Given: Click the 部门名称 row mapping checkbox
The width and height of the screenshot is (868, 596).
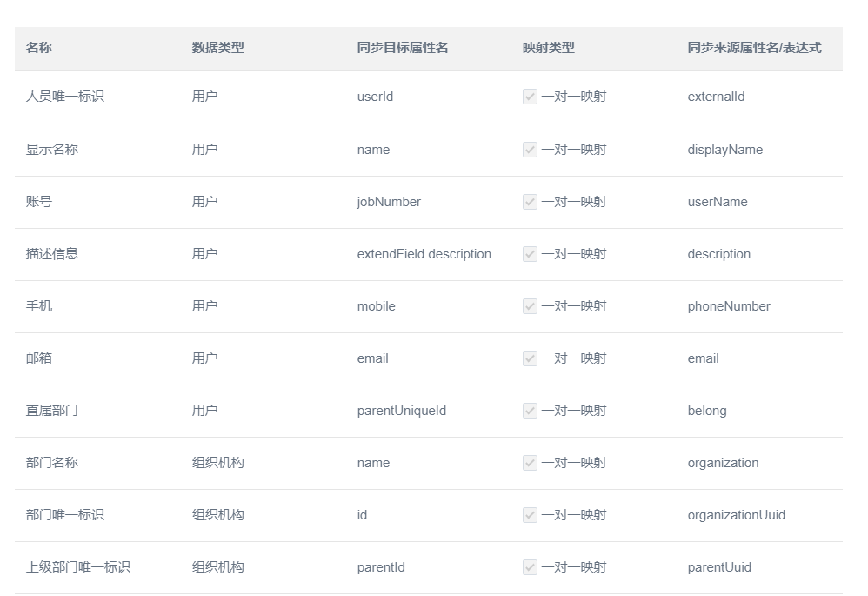Looking at the screenshot, I should (x=530, y=463).
